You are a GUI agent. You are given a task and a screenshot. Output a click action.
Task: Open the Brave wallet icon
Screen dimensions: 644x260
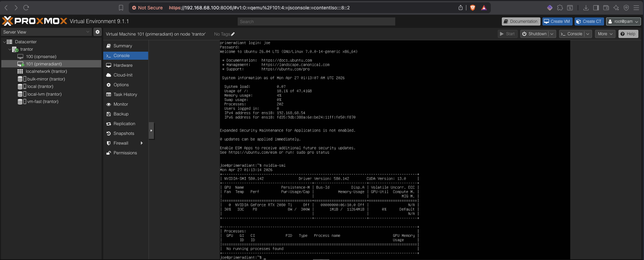pos(606,7)
